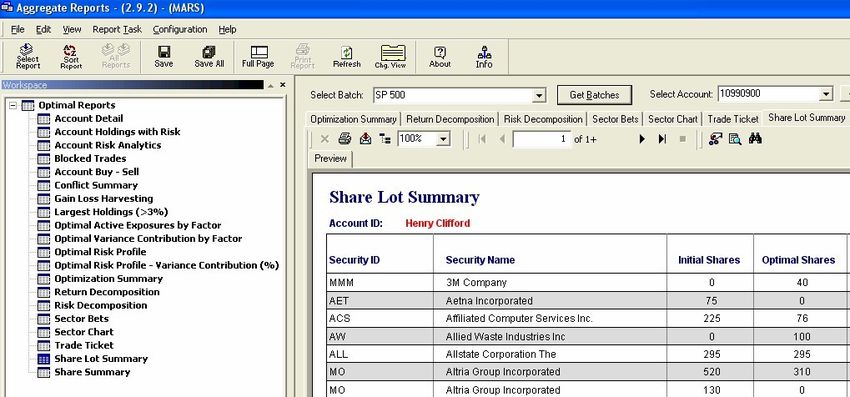The height and width of the screenshot is (397, 850).
Task: Switch to the Sector Chart tab
Action: pyautogui.click(x=673, y=119)
